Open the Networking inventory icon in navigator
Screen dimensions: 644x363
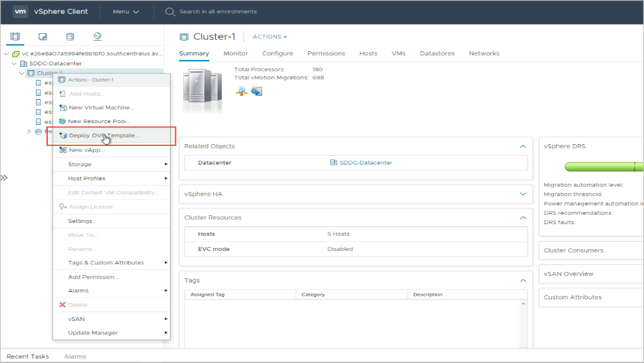[98, 37]
